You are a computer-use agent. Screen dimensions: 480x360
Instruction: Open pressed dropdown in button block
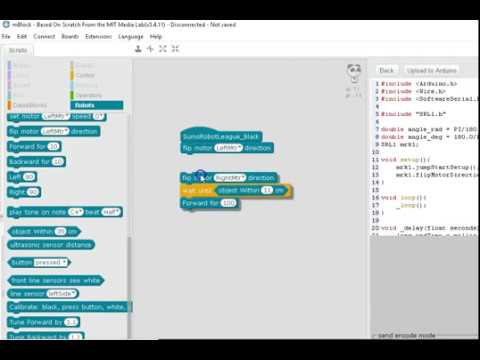(x=51, y=262)
